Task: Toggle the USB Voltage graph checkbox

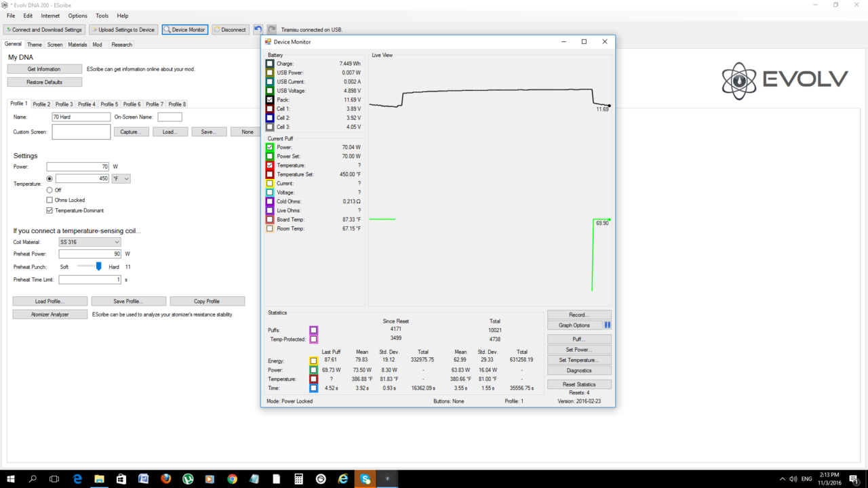Action: tap(270, 91)
